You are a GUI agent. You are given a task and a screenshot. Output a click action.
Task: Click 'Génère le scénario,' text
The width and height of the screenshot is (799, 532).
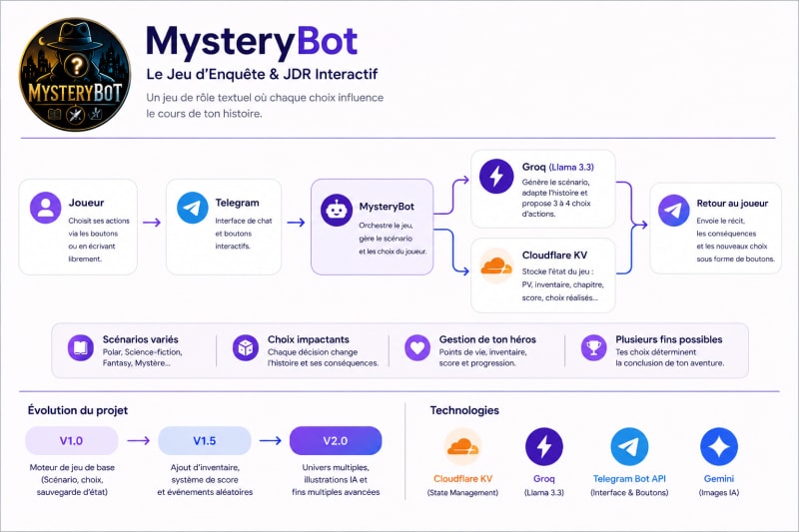555,182
